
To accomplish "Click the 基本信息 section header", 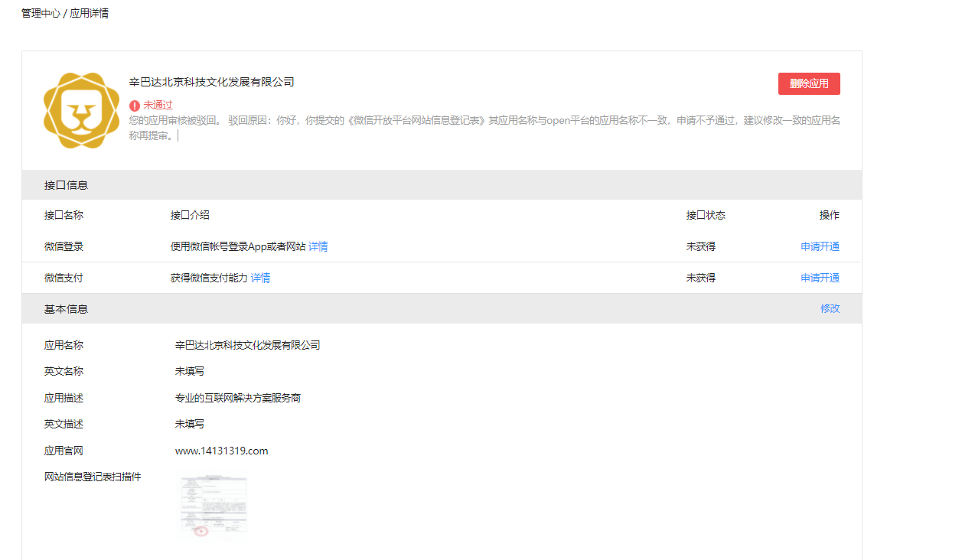I will (x=442, y=308).
